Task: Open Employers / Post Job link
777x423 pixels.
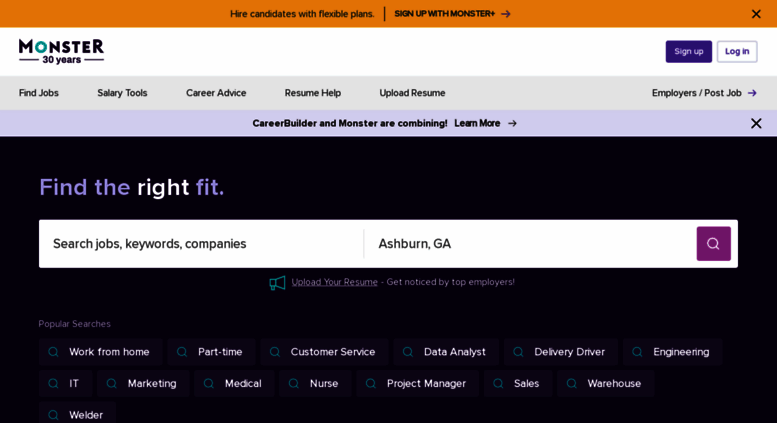Action: [x=704, y=93]
